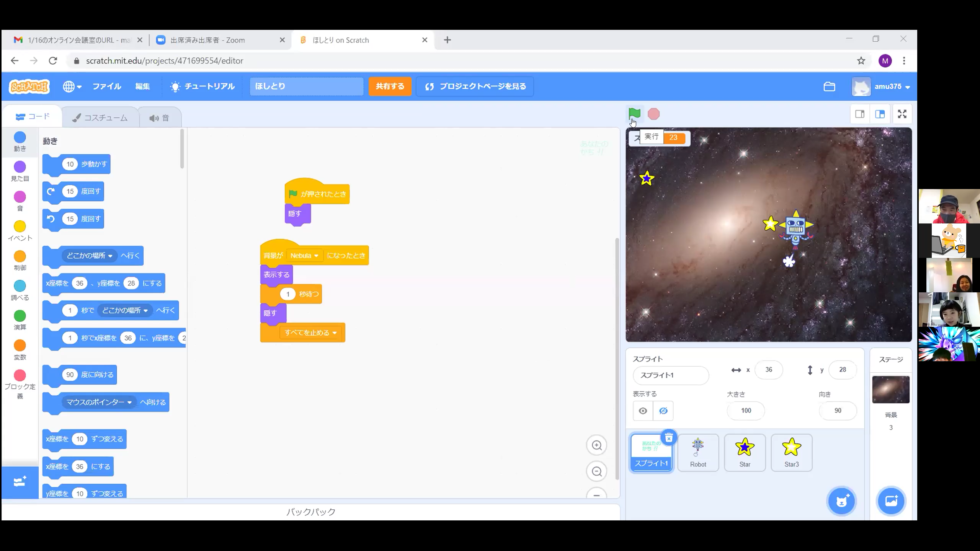Click the sprite size field 100
980x551 pixels.
(x=746, y=411)
